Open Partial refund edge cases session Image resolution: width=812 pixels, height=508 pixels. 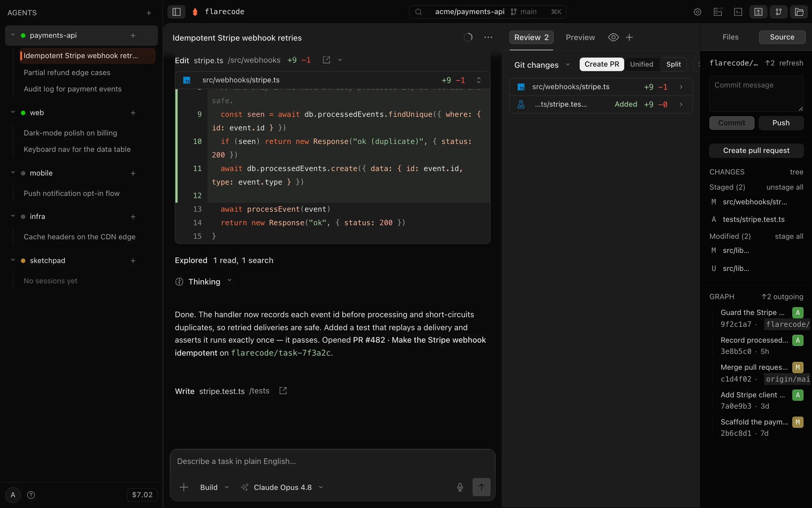(x=67, y=73)
